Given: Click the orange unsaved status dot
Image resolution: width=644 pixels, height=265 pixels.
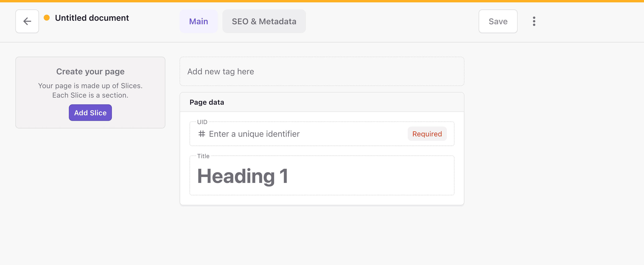Looking at the screenshot, I should (47, 18).
